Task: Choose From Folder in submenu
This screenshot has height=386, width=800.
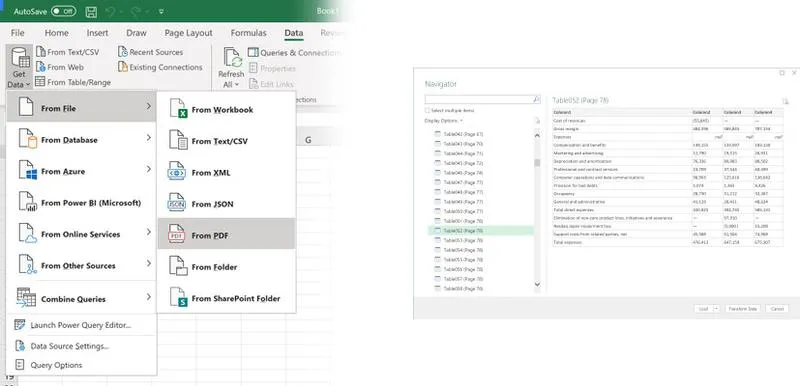Action: click(x=226, y=267)
